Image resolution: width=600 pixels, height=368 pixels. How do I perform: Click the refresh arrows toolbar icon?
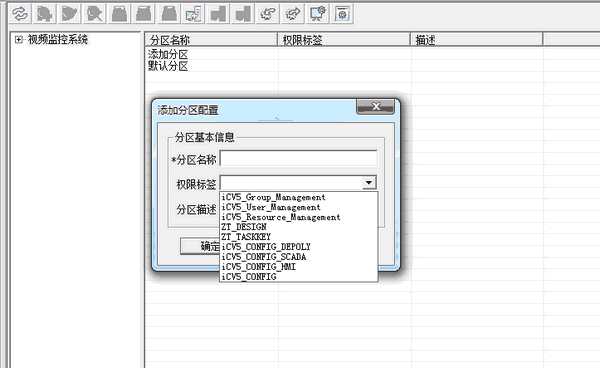click(x=20, y=14)
